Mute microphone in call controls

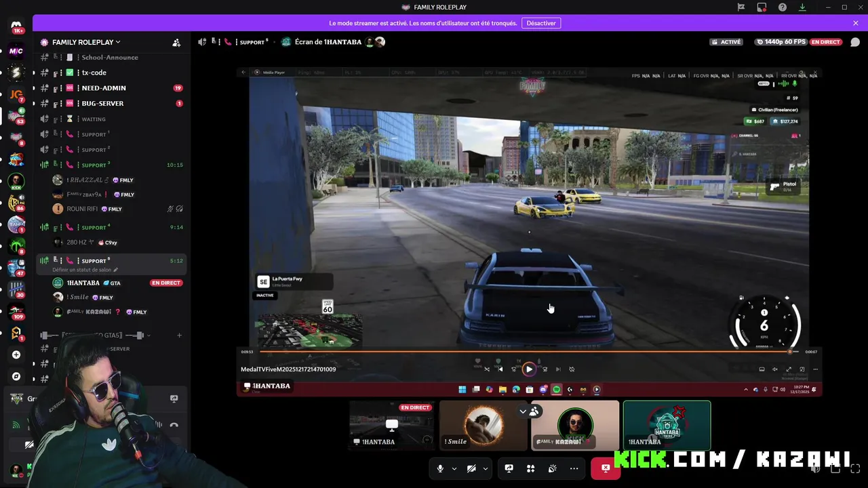(x=440, y=468)
